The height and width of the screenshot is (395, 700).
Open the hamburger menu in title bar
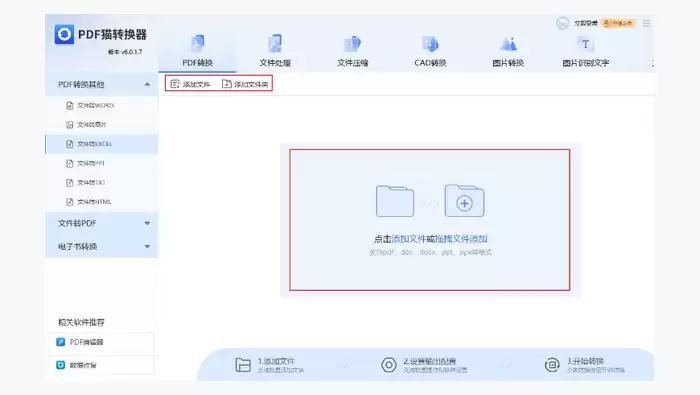tap(646, 23)
